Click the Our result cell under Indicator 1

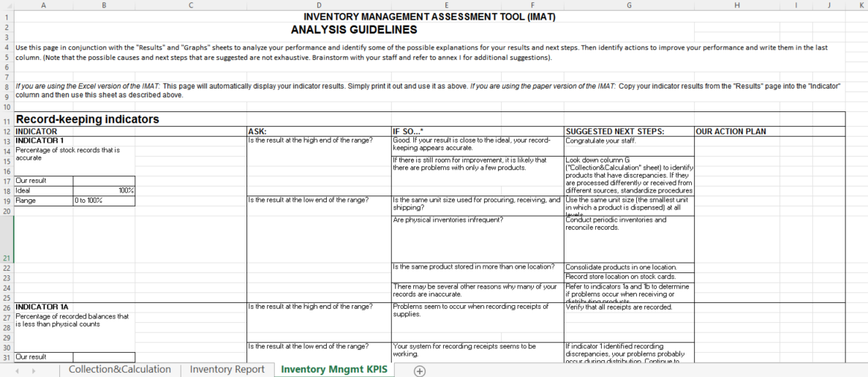[x=44, y=181]
